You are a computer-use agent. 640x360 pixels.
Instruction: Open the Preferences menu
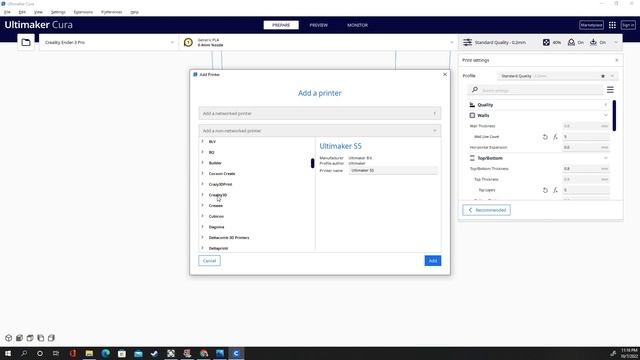pos(111,12)
